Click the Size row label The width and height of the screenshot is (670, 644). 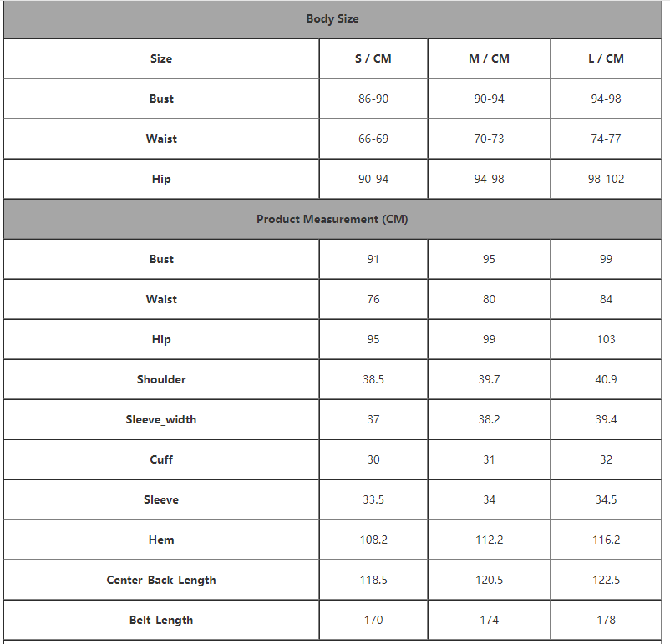(161, 58)
